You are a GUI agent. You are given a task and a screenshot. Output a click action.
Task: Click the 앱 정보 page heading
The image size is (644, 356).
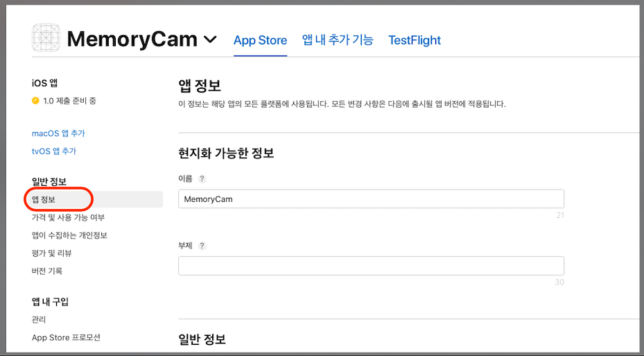200,85
